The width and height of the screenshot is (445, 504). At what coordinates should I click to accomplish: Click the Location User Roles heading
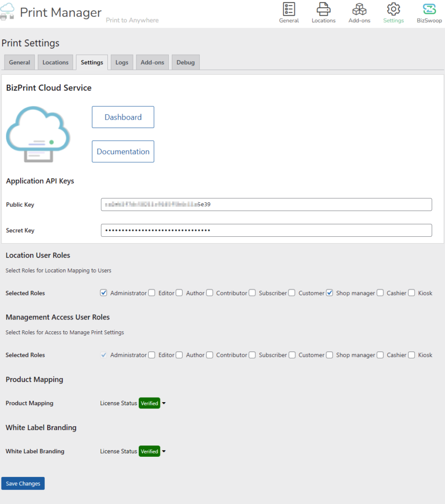(x=38, y=255)
